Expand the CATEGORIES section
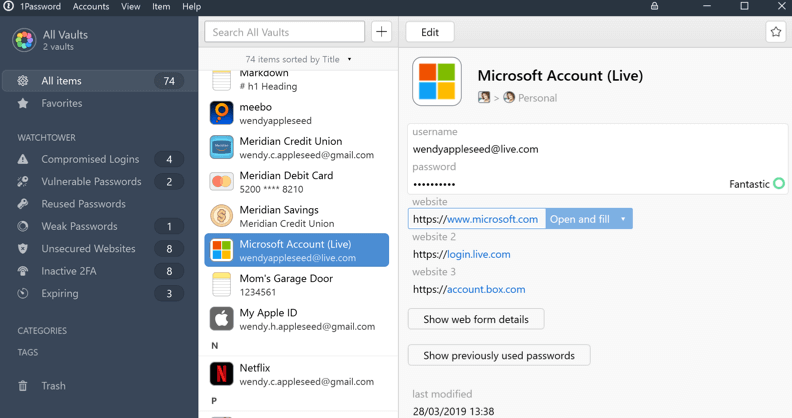The height and width of the screenshot is (418, 792). click(42, 331)
